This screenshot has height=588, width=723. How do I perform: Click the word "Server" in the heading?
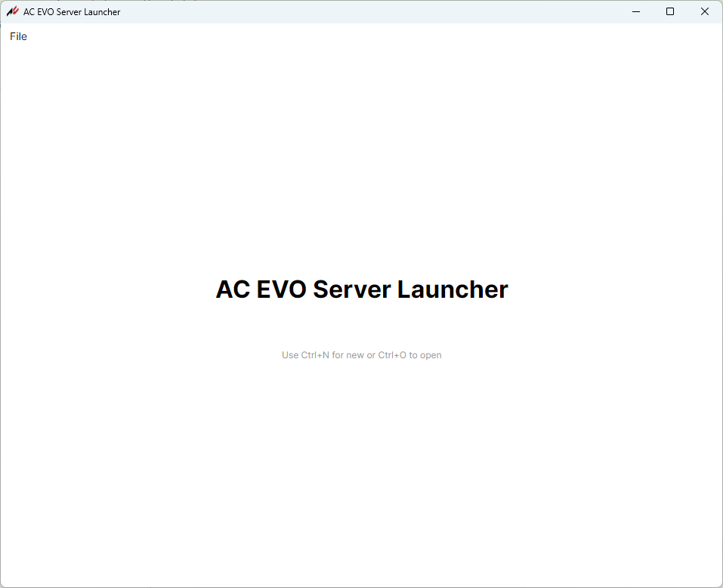351,289
